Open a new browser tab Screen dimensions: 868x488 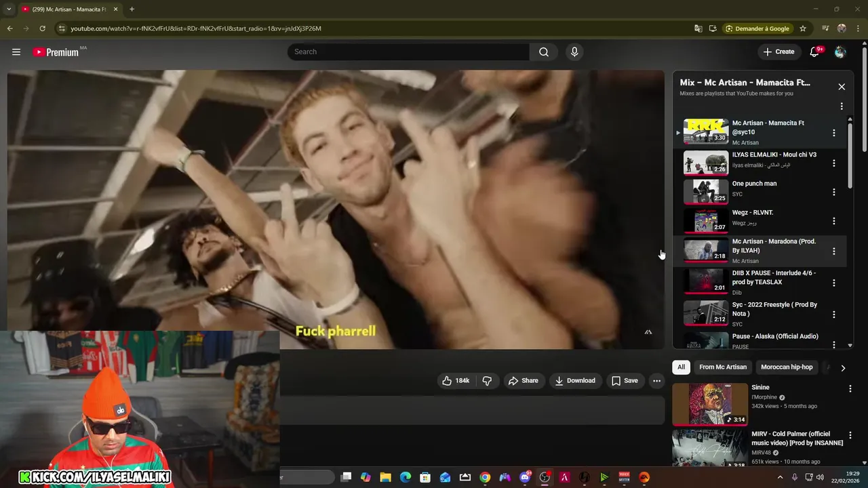point(132,9)
